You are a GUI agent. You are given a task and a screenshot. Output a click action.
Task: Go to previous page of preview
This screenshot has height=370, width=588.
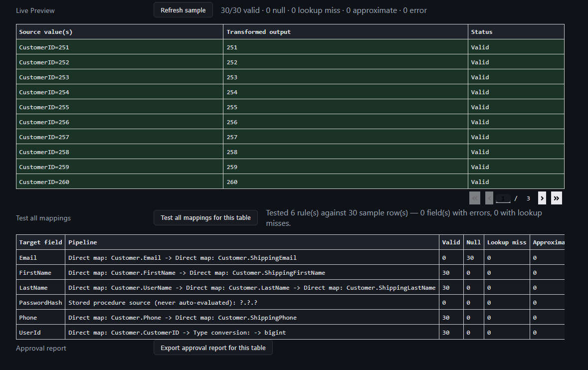point(489,198)
